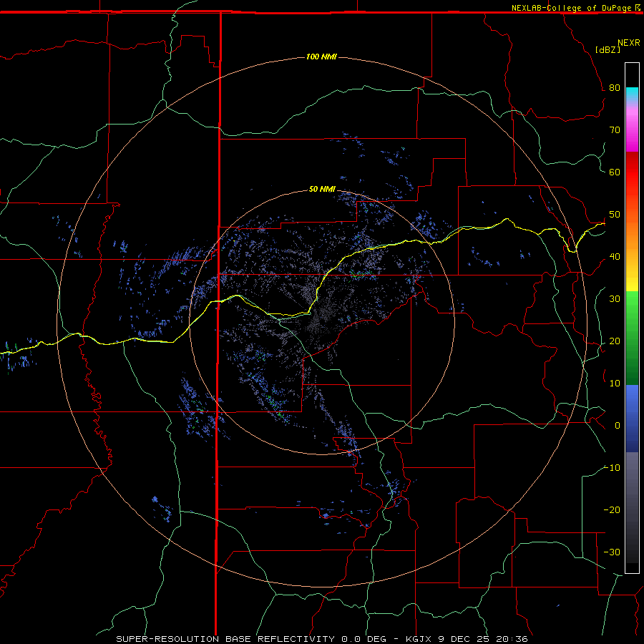
Task: Click the 100 NMI range ring label
Action: tap(321, 57)
